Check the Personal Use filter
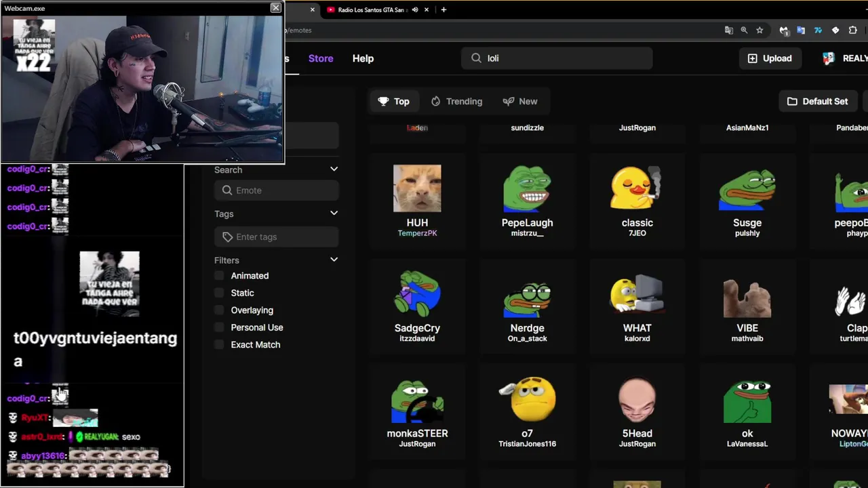The image size is (868, 488). [x=219, y=327]
